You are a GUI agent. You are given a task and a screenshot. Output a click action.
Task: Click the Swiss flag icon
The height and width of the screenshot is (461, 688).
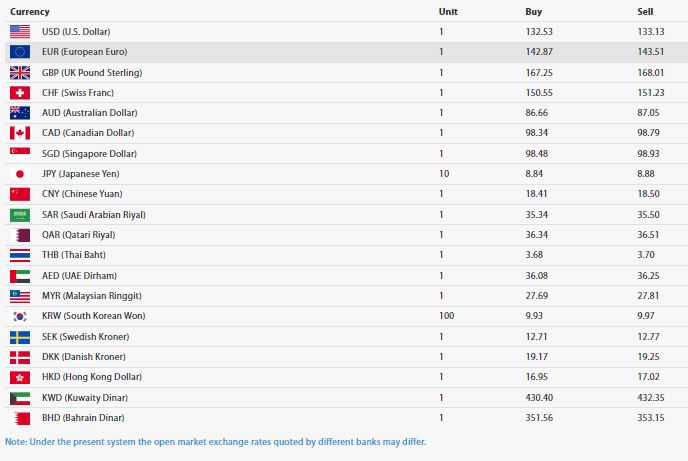pyautogui.click(x=20, y=93)
